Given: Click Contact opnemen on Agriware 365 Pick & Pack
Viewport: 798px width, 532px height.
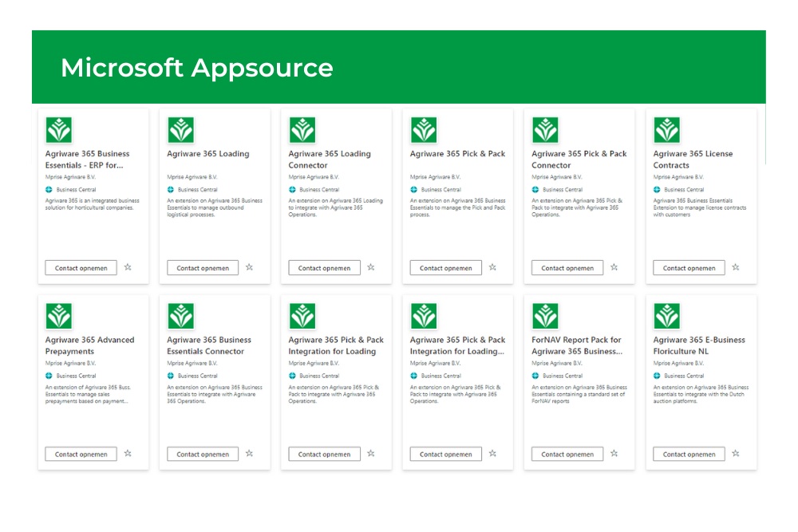Looking at the screenshot, I should [444, 267].
